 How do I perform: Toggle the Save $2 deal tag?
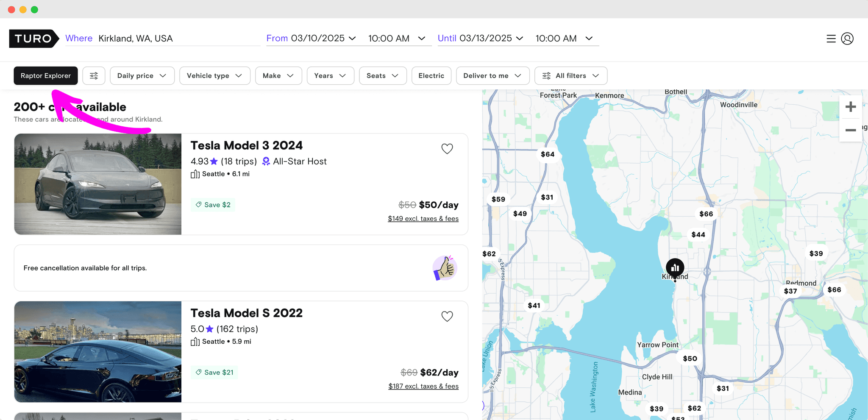(213, 204)
